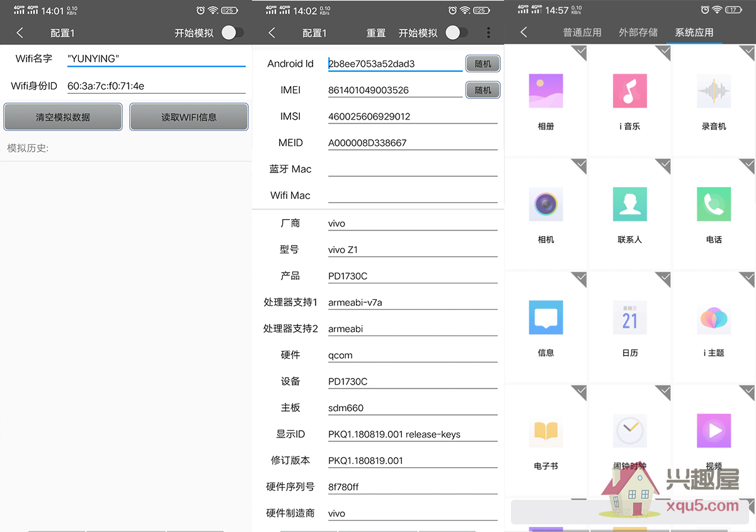Edit the 主板 field sdm660
756x532 pixels.
[413, 408]
